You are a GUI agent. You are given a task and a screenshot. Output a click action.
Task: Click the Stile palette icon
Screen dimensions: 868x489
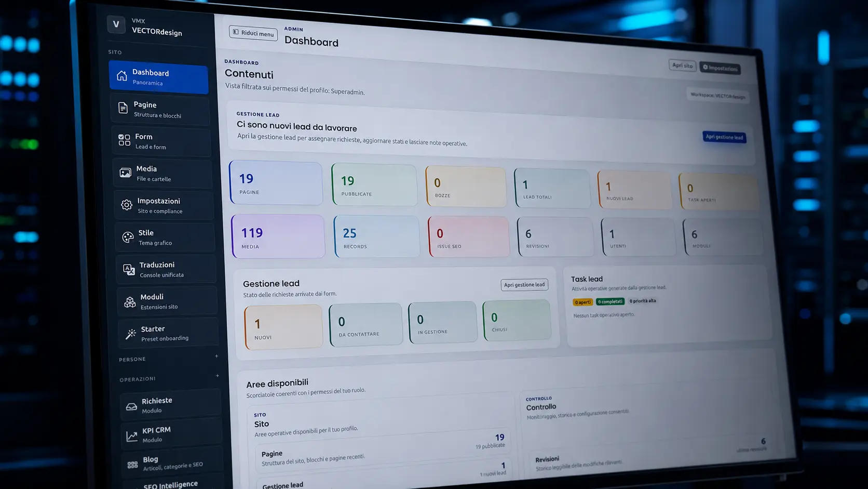pyautogui.click(x=128, y=237)
